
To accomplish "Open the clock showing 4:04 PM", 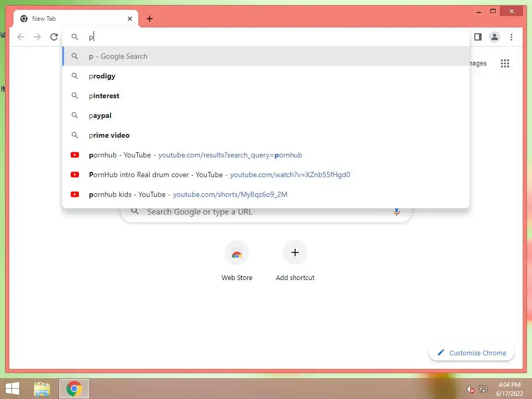I will point(509,389).
